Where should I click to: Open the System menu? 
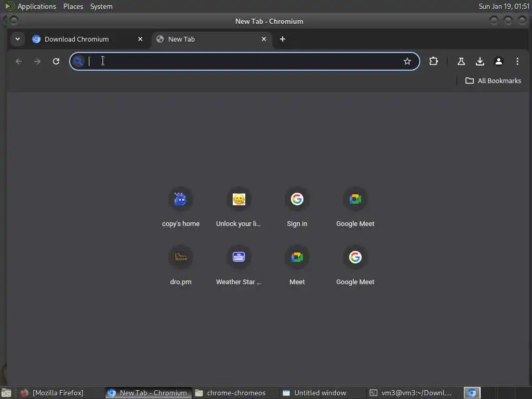tap(101, 6)
